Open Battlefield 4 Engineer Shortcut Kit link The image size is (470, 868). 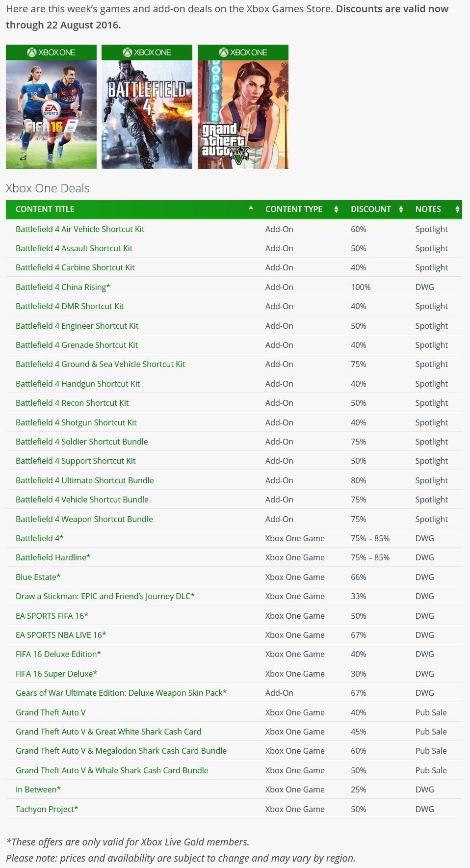(77, 326)
